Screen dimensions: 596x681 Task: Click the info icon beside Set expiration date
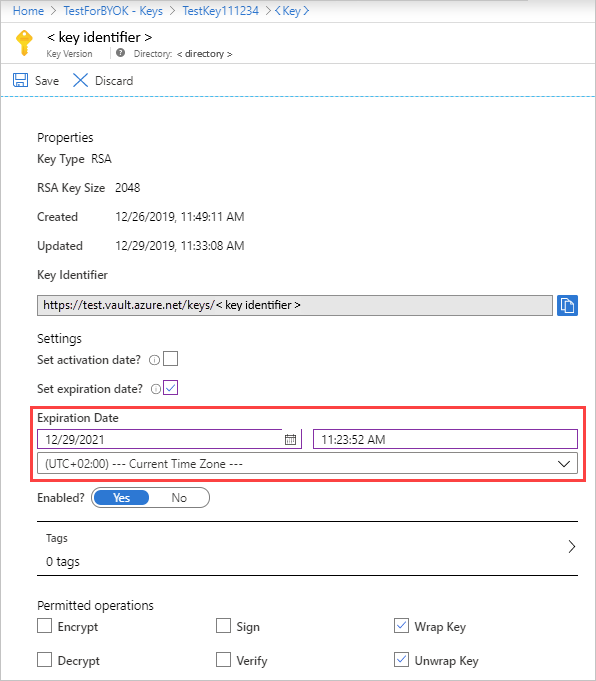tap(156, 389)
